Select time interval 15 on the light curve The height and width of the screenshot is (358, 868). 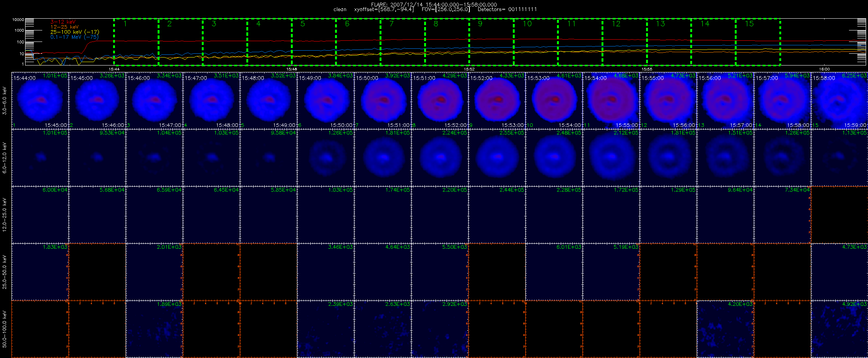758,42
